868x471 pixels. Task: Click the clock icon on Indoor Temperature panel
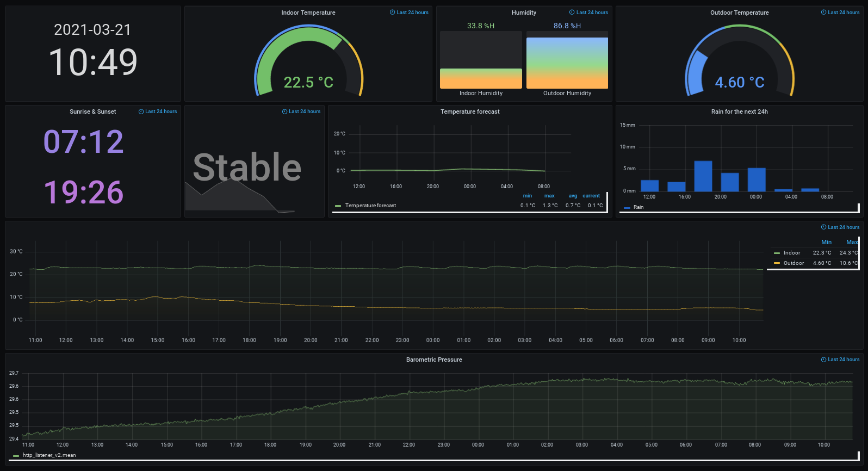coord(393,13)
